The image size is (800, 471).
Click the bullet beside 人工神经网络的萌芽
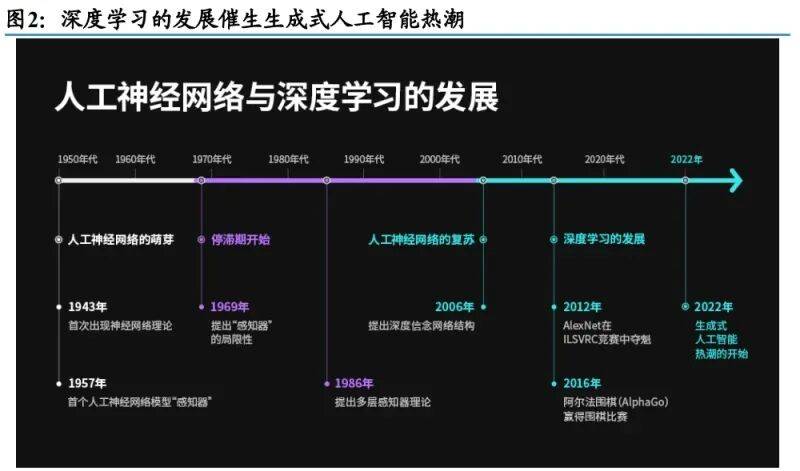coord(59,240)
